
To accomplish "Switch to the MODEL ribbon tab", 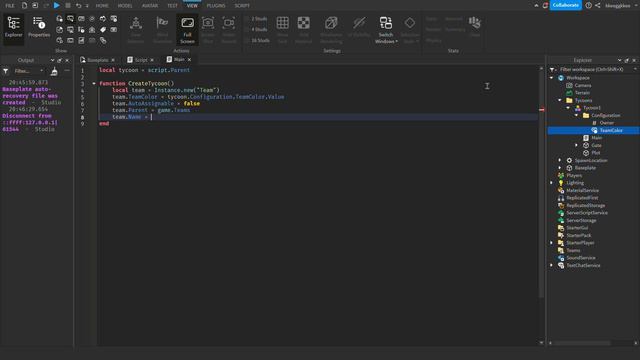I will click(x=125, y=6).
